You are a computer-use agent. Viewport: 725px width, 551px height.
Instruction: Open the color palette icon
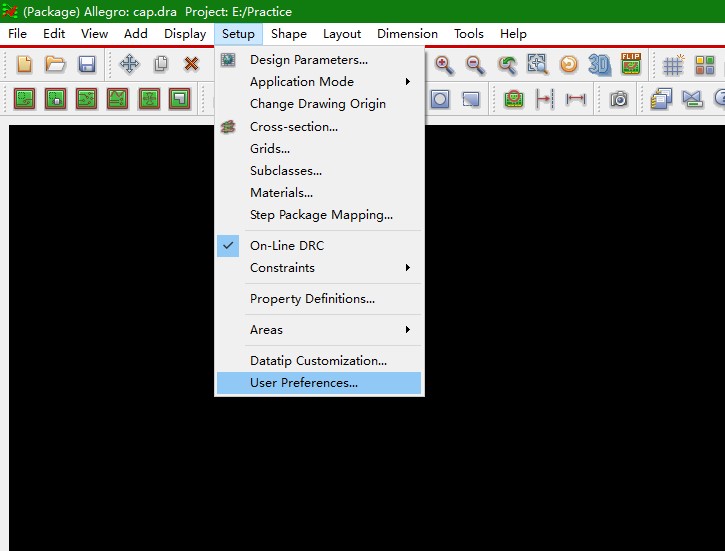click(705, 65)
